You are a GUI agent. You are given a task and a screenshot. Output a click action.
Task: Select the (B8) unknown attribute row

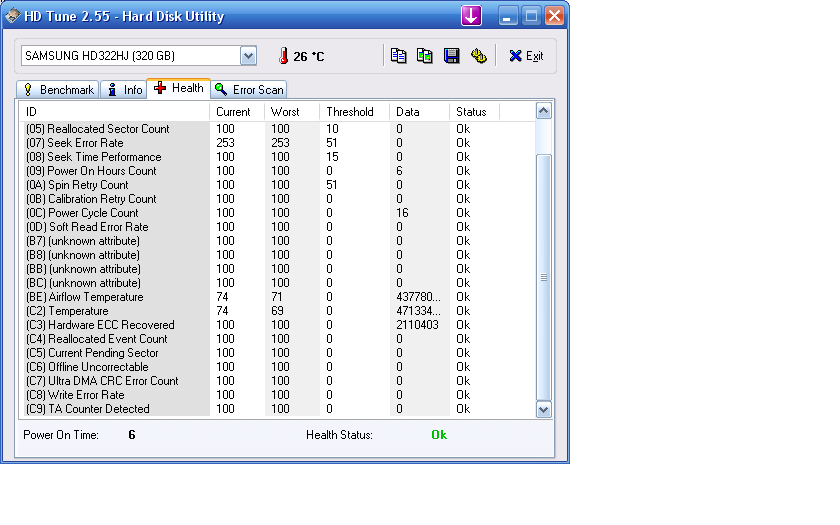click(x=278, y=255)
